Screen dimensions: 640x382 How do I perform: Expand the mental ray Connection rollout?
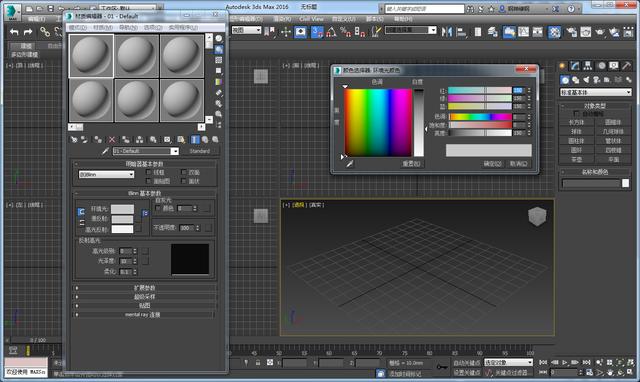(x=144, y=315)
